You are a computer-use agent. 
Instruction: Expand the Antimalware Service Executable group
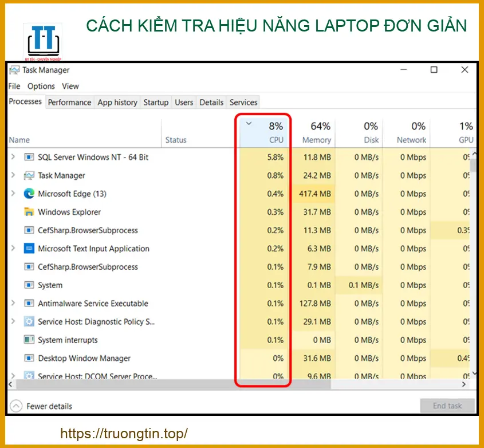[13, 304]
